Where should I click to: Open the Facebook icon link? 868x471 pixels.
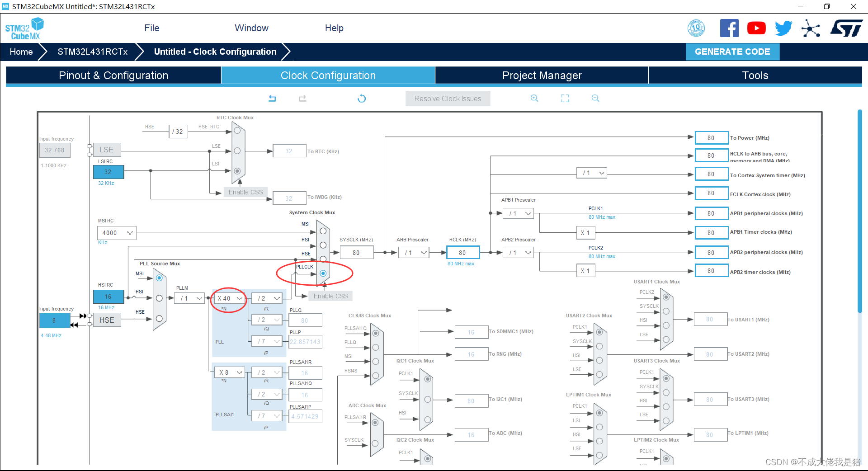[729, 28]
